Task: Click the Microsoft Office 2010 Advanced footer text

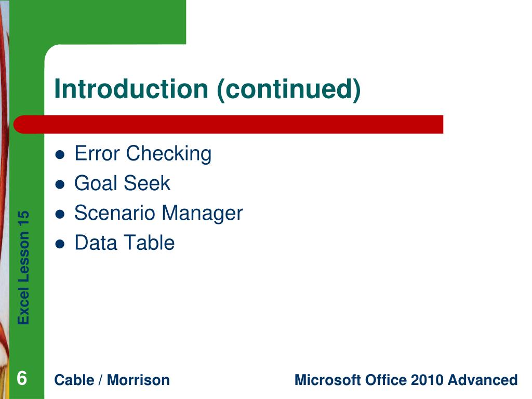Action: (406, 380)
